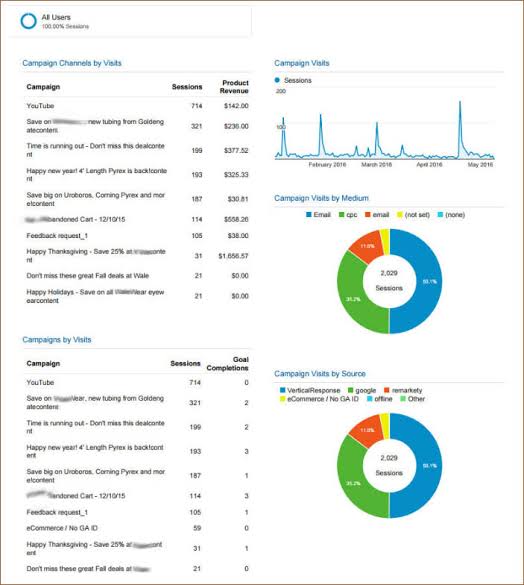Click the $377.52 revenue value

236,150
